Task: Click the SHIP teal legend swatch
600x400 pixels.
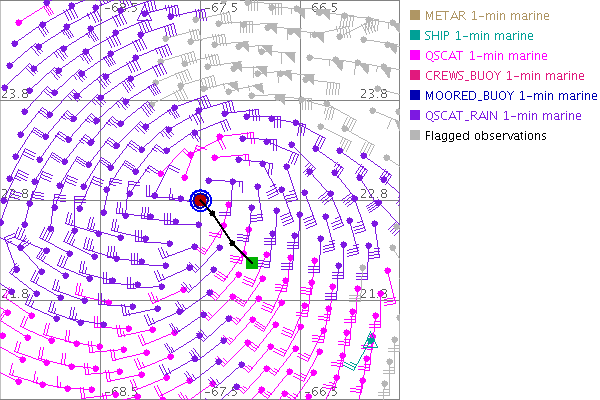Action: pyautogui.click(x=414, y=36)
